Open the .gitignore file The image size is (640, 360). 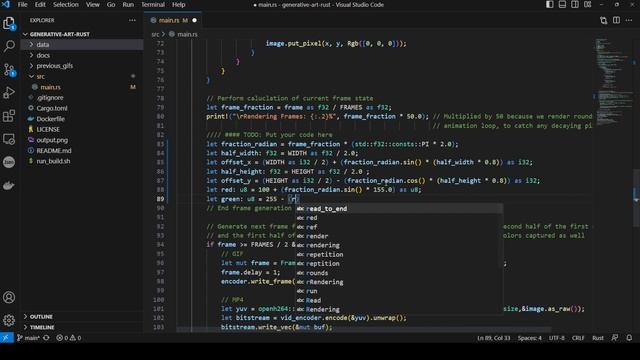click(50, 98)
